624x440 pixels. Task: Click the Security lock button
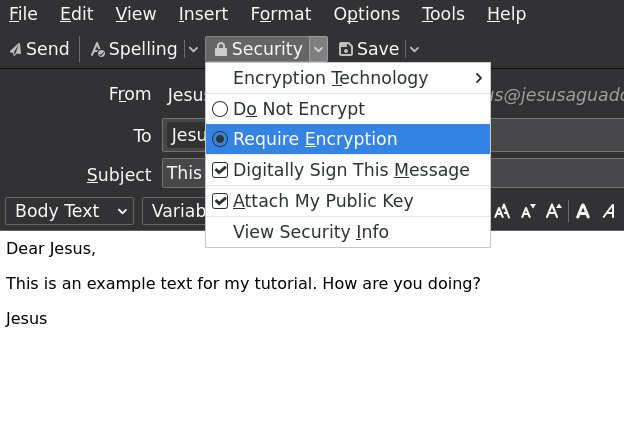pyautogui.click(x=258, y=49)
